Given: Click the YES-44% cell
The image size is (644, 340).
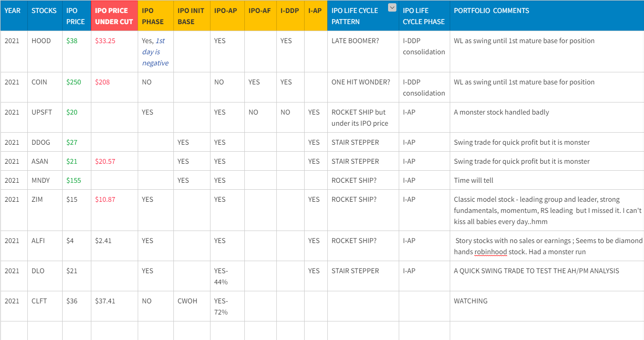Looking at the screenshot, I should pyautogui.click(x=227, y=276).
